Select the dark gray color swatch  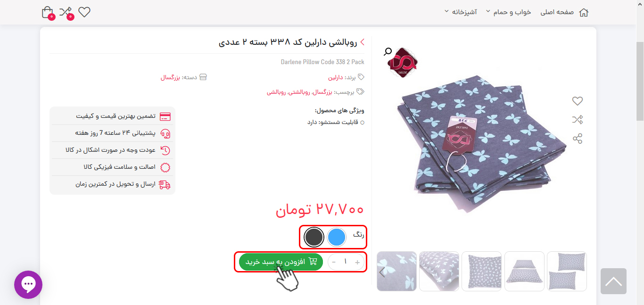coord(314,237)
